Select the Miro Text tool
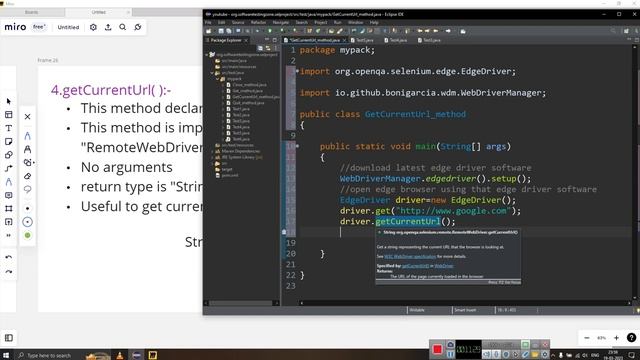This screenshot has width=640, height=360. [9, 128]
